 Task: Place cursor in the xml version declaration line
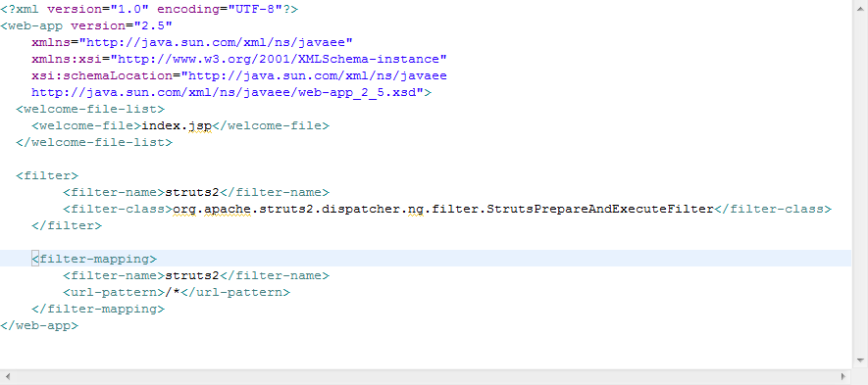[x=149, y=10]
